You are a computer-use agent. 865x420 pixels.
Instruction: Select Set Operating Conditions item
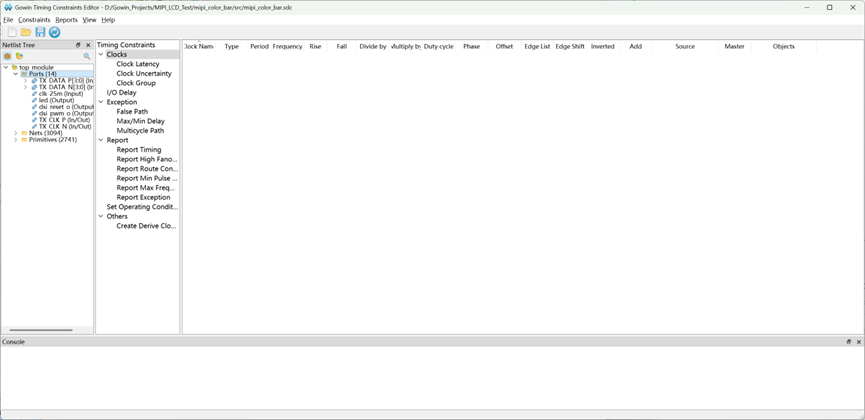[x=142, y=207]
